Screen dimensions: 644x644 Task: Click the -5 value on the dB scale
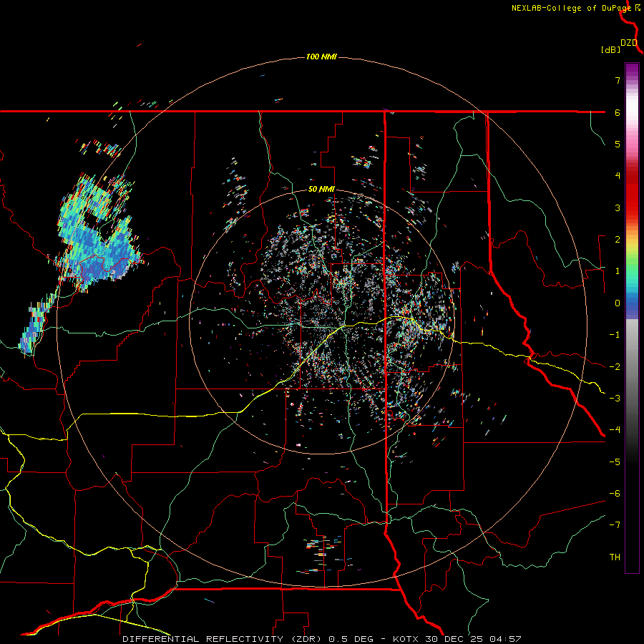(615, 462)
